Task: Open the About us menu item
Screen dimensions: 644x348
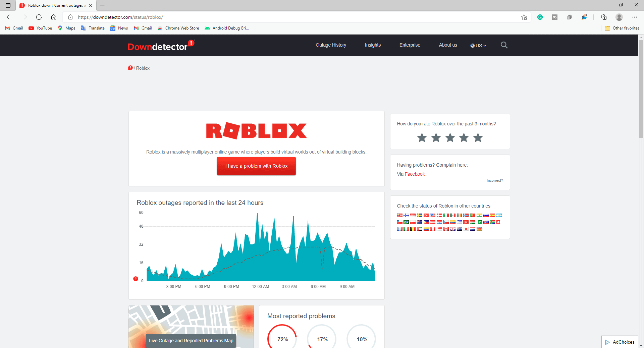Action: click(448, 45)
